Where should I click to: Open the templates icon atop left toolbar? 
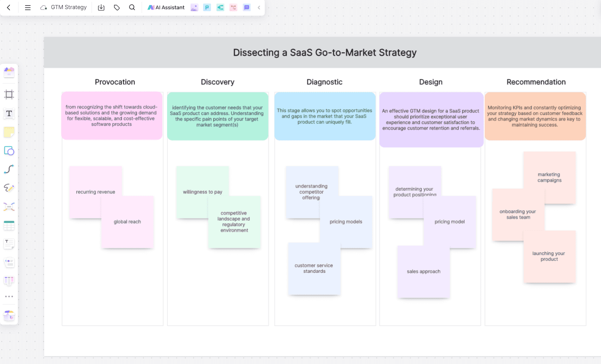9,72
